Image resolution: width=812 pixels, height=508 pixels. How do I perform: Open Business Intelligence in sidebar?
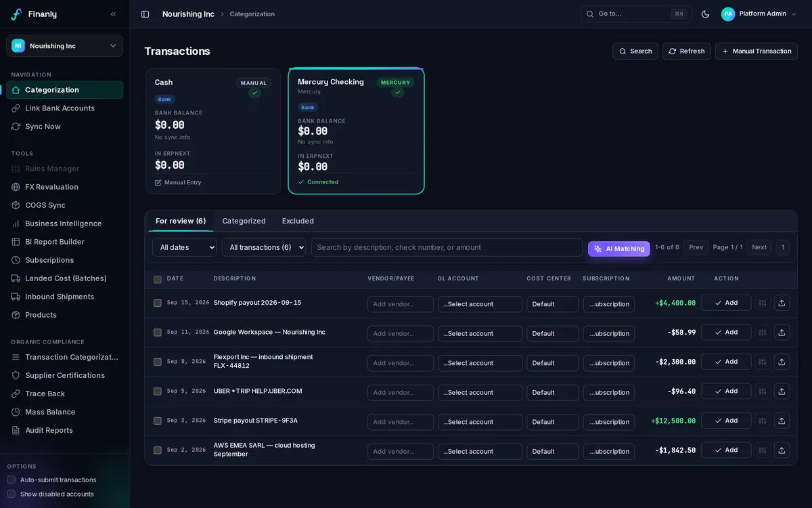(x=64, y=224)
